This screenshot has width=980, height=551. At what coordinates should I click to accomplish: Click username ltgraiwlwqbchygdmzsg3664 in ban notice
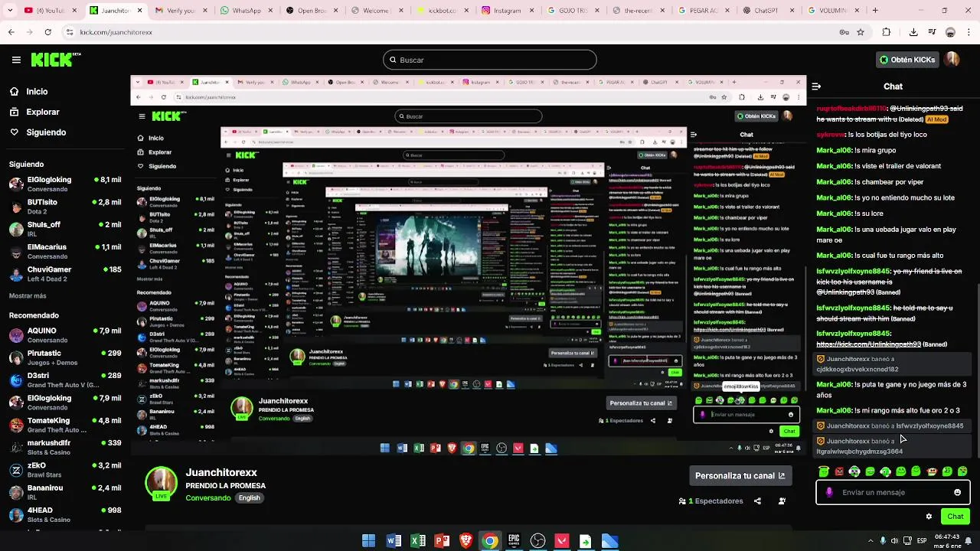coord(859,452)
